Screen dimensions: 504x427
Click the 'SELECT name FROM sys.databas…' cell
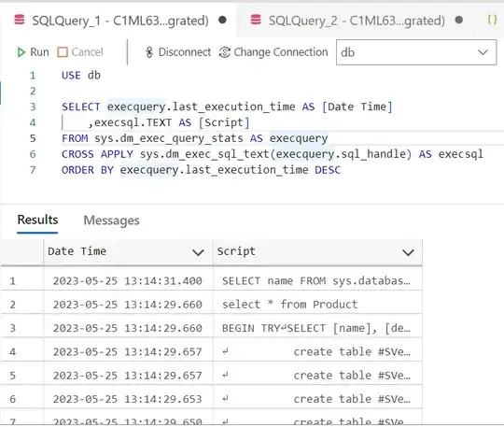click(316, 281)
